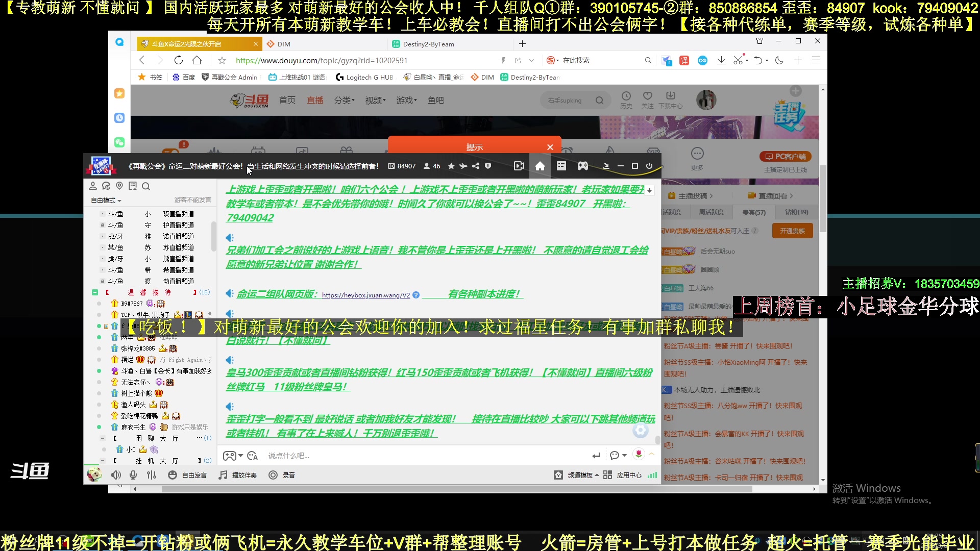Switch to 贵宾(57) tab
Image resolution: width=980 pixels, height=551 pixels.
click(754, 212)
